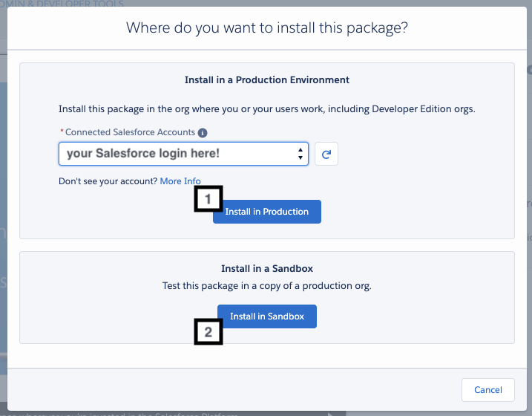Click the red required-field asterisk

61,132
